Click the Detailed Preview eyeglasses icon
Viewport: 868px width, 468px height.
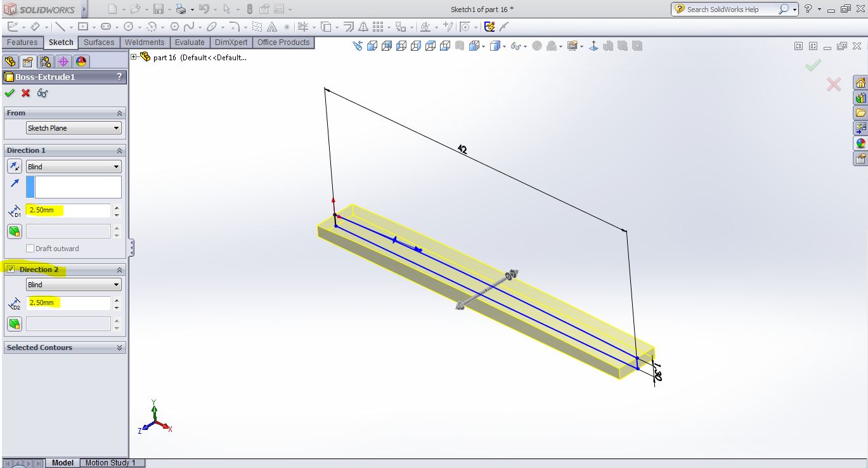pyautogui.click(x=42, y=93)
